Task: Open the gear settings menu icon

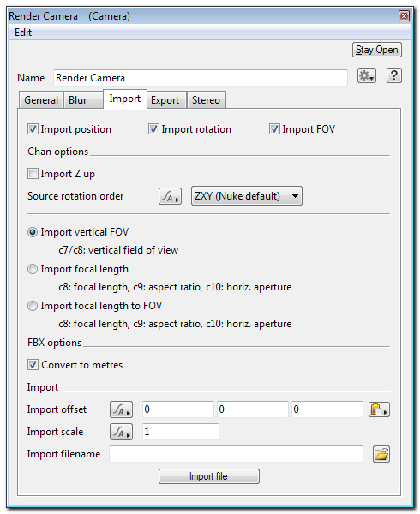Action: [367, 75]
